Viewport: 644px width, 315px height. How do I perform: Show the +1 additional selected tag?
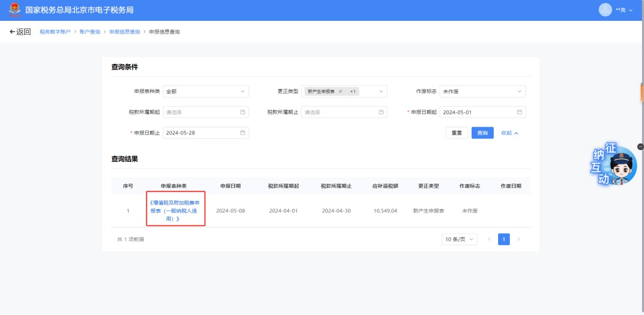click(x=353, y=92)
